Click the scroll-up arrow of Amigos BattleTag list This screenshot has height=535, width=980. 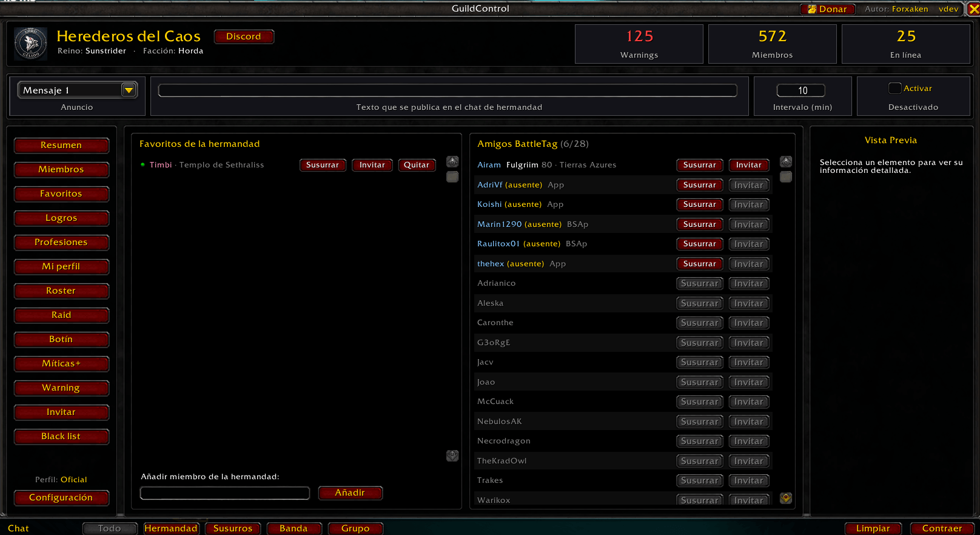pyautogui.click(x=786, y=162)
